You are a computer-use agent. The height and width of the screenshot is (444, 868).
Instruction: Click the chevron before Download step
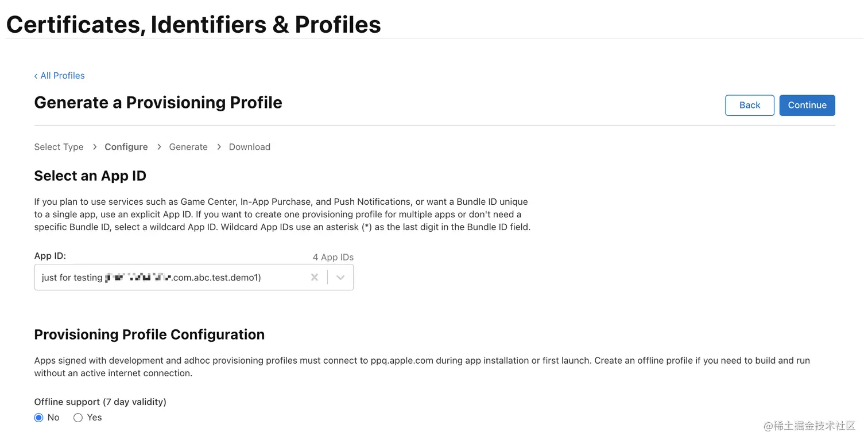pos(219,147)
